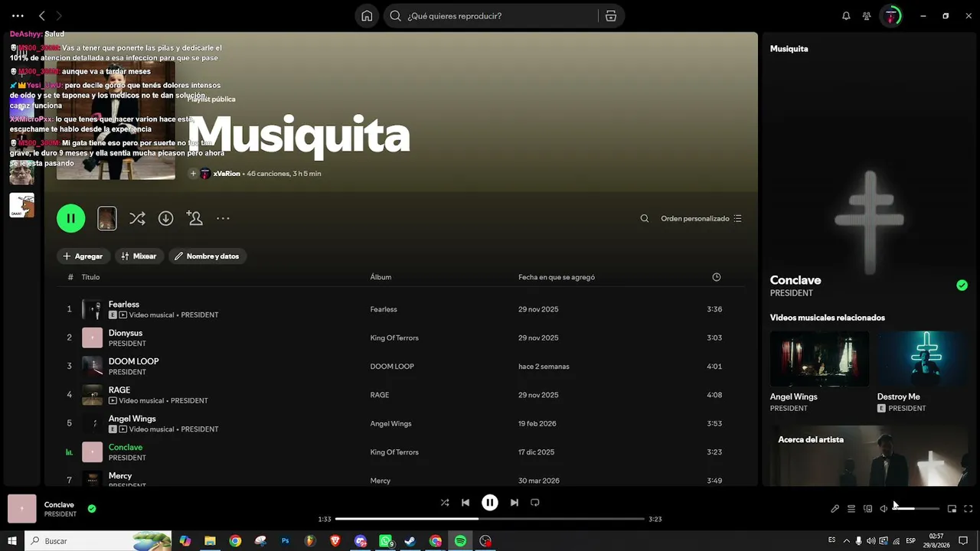980x551 pixels.
Task: Skip to the next track
Action: [x=514, y=503]
